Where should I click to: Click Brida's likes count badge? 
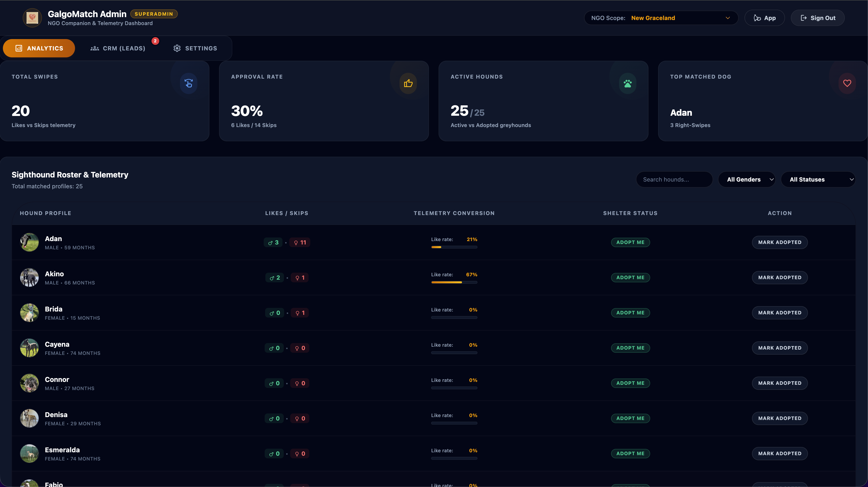coord(274,313)
